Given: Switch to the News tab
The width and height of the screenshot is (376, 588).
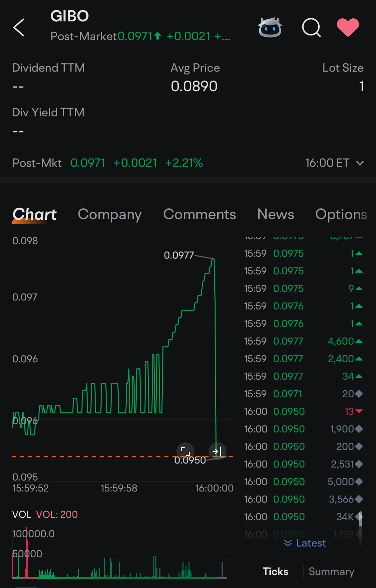Looking at the screenshot, I should (276, 214).
